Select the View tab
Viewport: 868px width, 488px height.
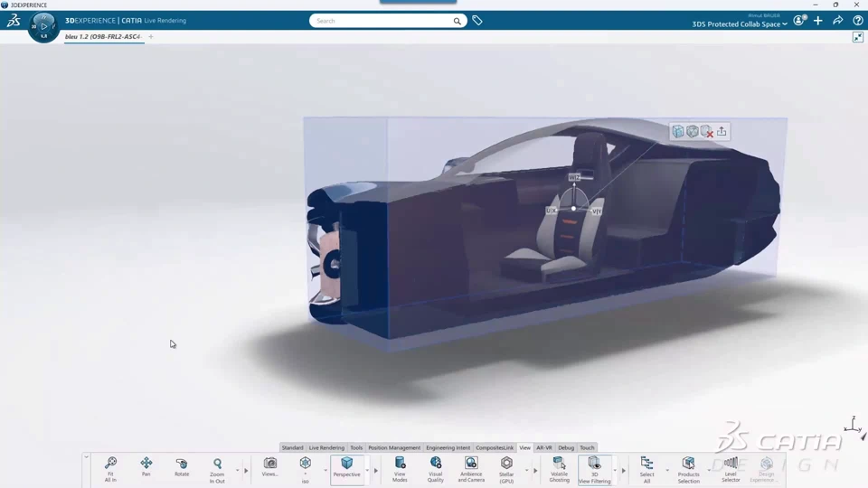[x=524, y=447]
